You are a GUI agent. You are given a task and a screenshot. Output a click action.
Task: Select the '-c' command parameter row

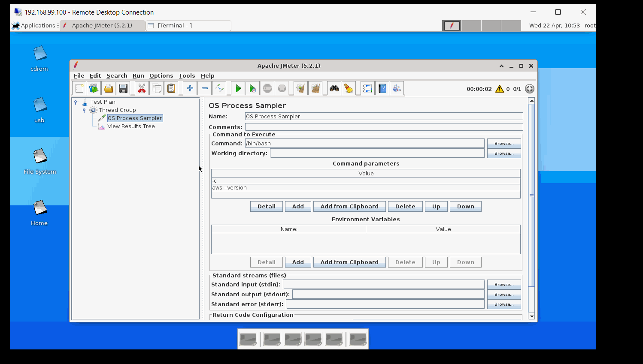(366, 181)
